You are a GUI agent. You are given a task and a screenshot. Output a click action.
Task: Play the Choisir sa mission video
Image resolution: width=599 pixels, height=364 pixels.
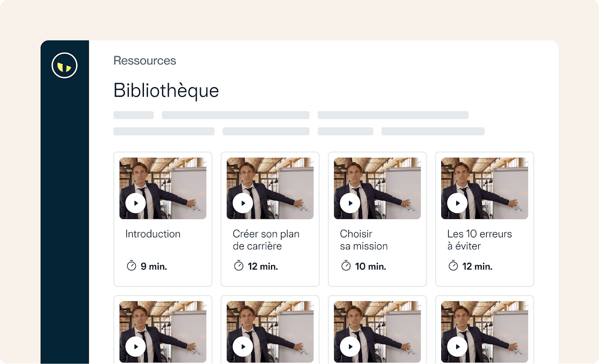(x=350, y=203)
